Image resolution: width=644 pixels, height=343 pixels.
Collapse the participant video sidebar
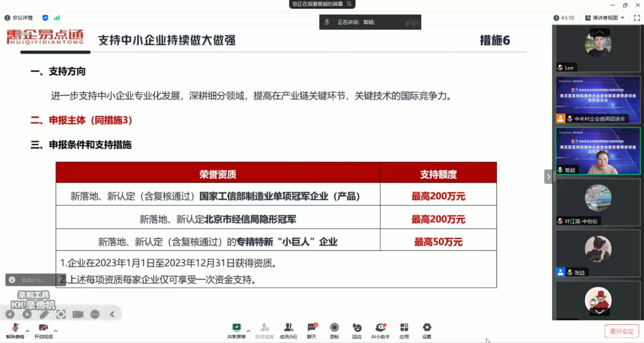click(548, 176)
